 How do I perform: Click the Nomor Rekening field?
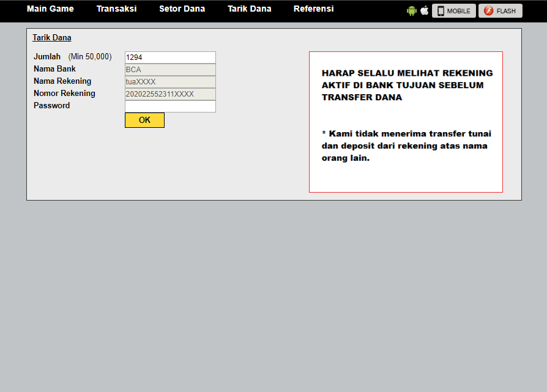(170, 94)
